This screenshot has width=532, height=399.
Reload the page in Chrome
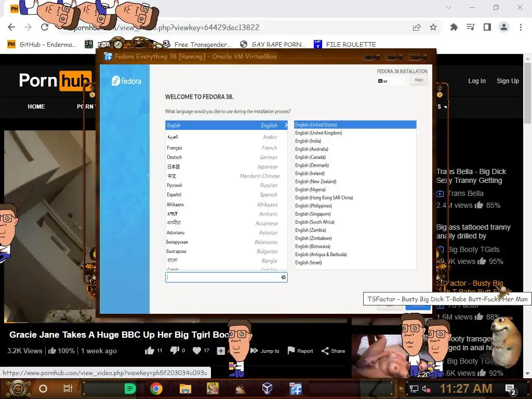[x=45, y=27]
